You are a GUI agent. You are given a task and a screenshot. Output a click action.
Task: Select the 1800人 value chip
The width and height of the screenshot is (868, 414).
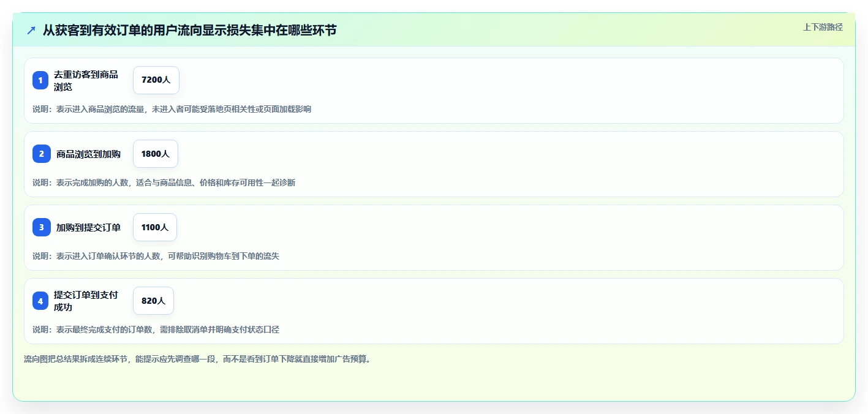point(156,154)
